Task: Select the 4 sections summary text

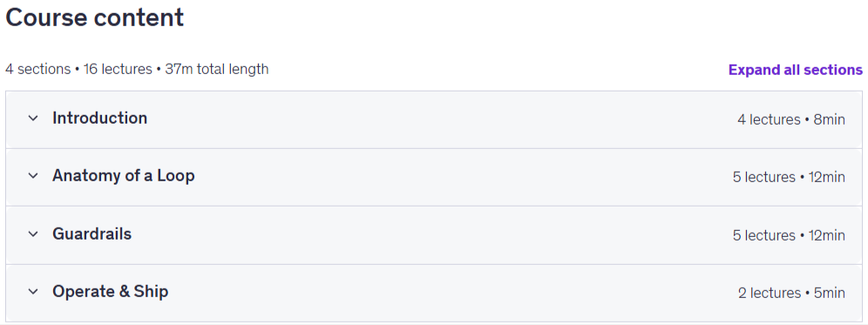Action: [38, 69]
